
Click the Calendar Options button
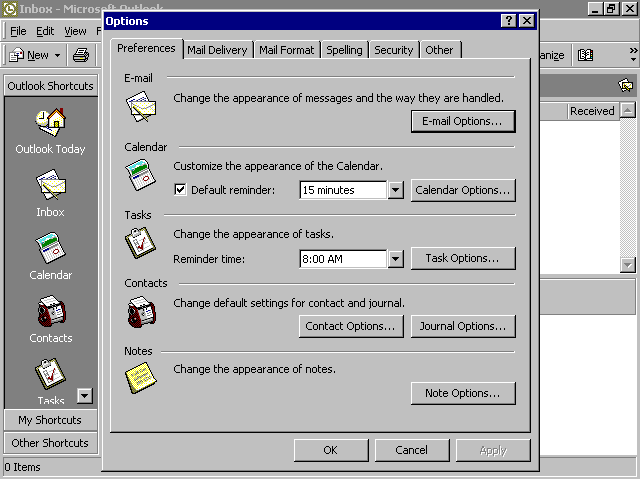tap(463, 190)
